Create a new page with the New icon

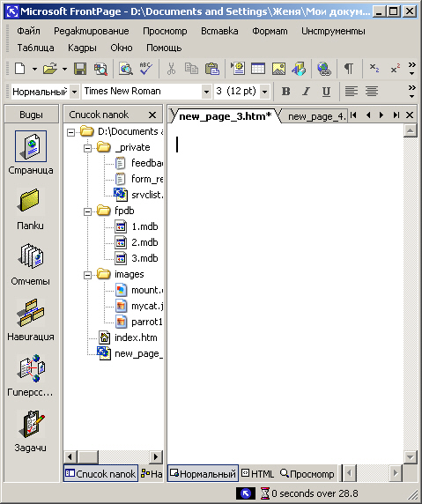pyautogui.click(x=20, y=69)
